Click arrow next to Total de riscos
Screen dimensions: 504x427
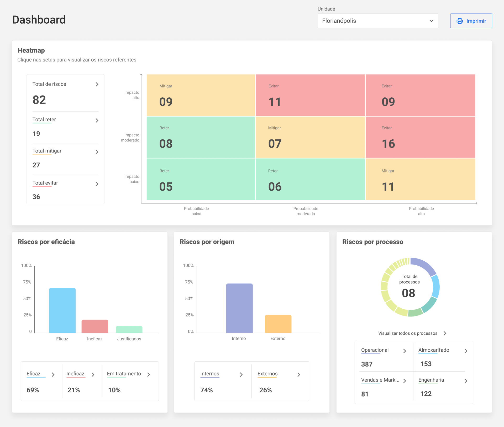97,84
